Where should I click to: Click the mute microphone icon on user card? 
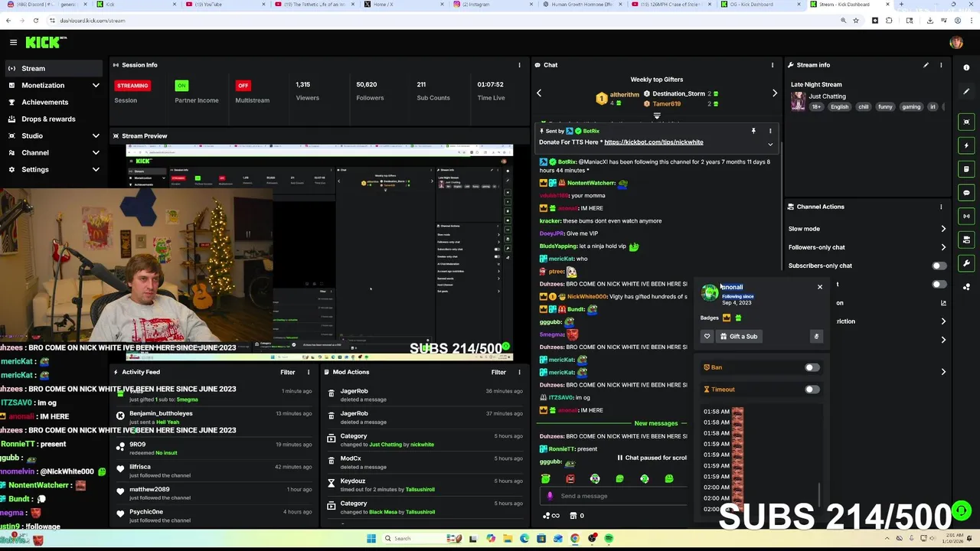(x=816, y=337)
